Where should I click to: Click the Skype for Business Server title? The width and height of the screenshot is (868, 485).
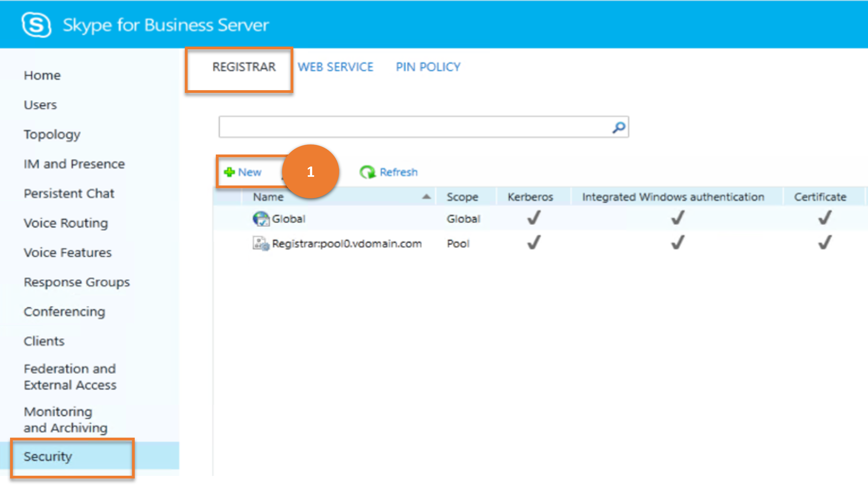[x=166, y=25]
